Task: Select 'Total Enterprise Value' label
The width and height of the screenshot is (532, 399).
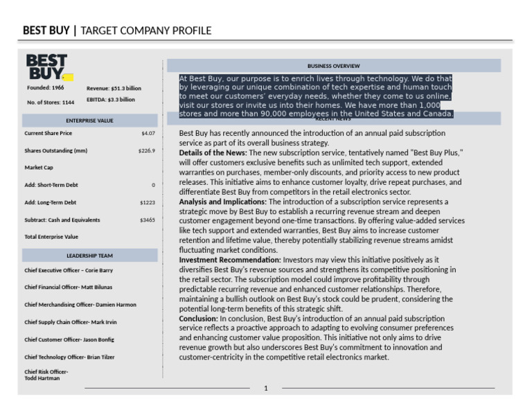Action: click(51, 237)
